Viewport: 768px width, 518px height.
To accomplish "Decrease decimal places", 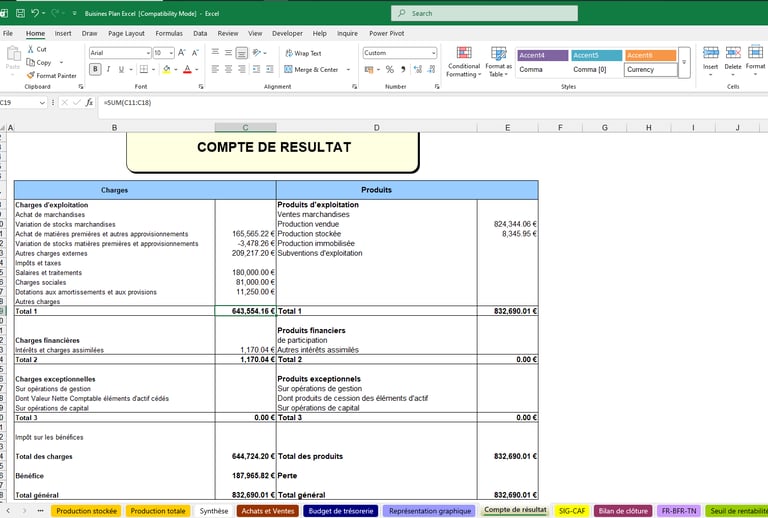I will [x=431, y=70].
